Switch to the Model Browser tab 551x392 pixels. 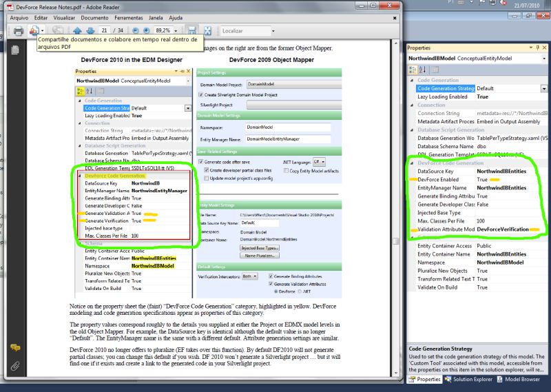521,379
